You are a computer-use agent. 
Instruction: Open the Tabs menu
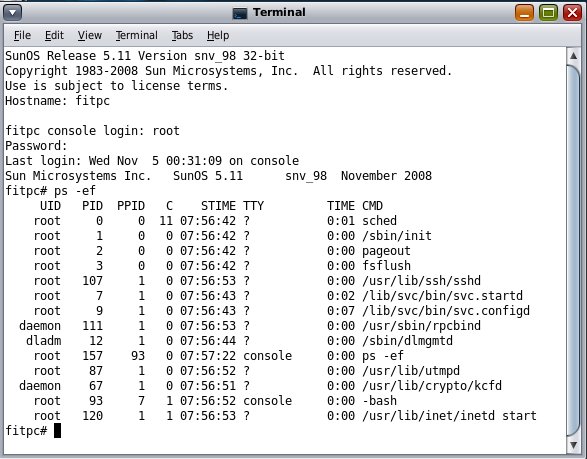point(182,35)
